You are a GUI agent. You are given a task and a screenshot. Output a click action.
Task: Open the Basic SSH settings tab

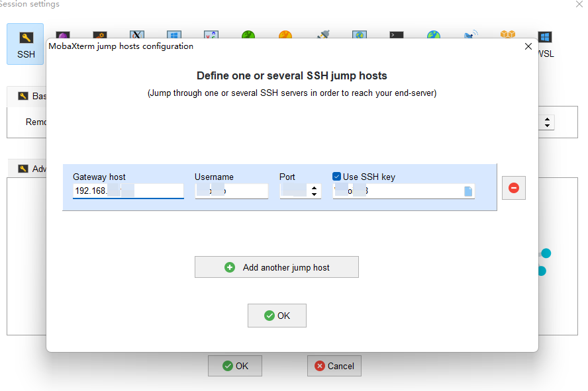click(32, 96)
